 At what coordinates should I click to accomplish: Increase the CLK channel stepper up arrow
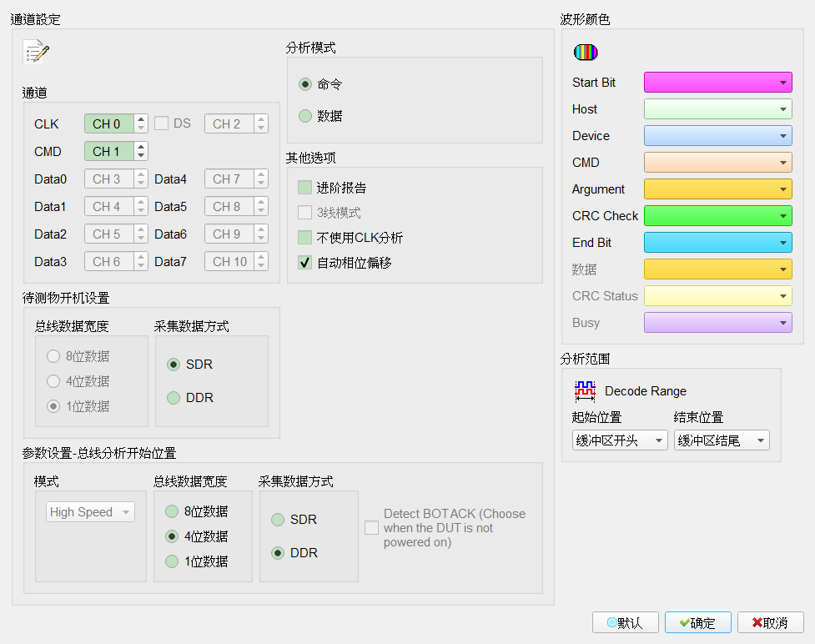141,119
